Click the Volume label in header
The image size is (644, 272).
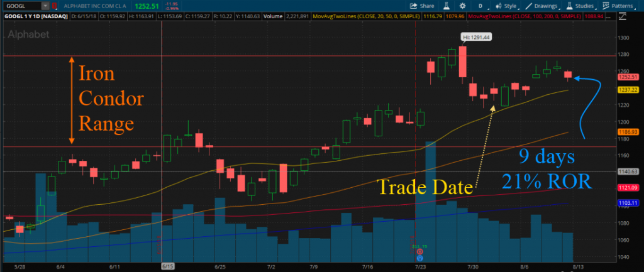coord(273,17)
